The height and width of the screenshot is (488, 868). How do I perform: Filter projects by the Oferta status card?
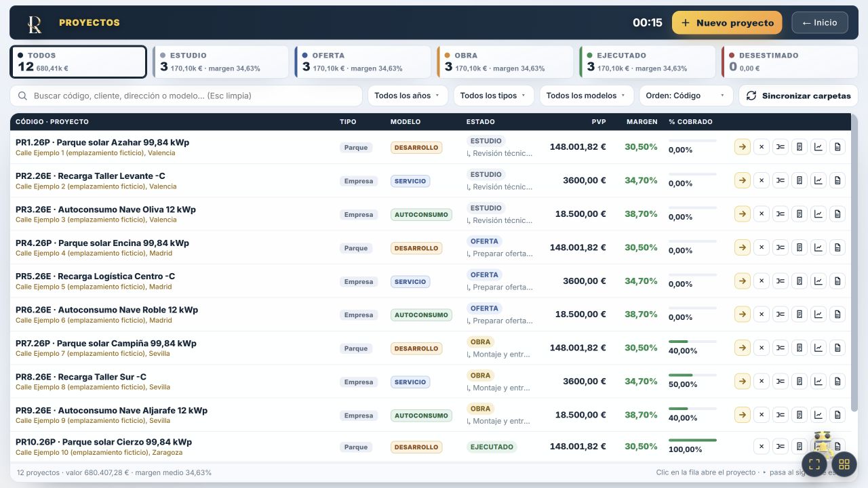tap(363, 62)
